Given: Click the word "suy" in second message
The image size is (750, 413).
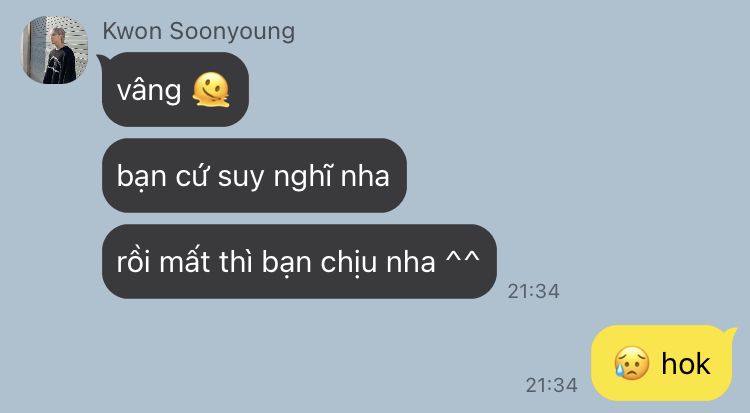Looking at the screenshot, I should tap(241, 177).
